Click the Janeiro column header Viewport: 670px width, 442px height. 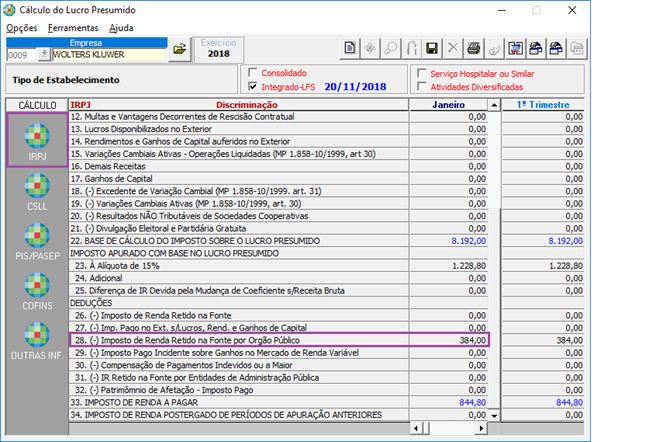[x=448, y=105]
